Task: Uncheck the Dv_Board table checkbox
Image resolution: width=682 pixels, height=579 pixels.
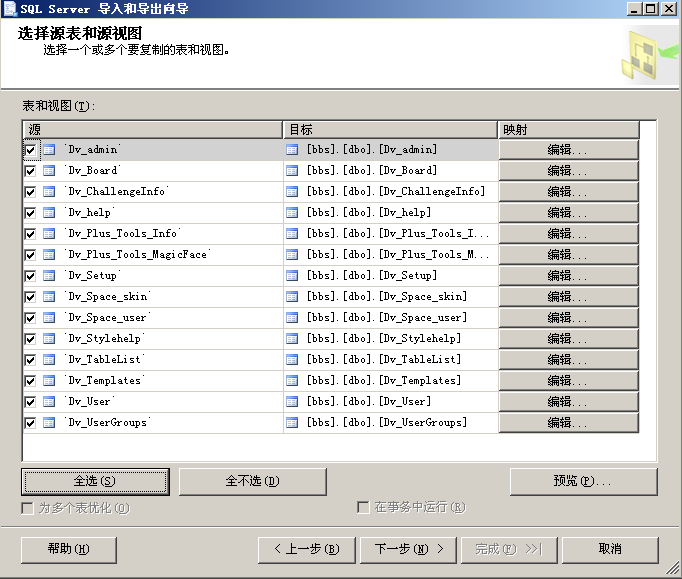Action: [x=30, y=171]
